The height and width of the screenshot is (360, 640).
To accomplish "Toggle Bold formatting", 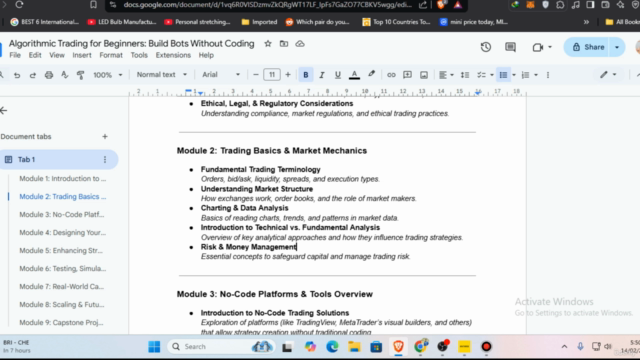I will coord(305,75).
